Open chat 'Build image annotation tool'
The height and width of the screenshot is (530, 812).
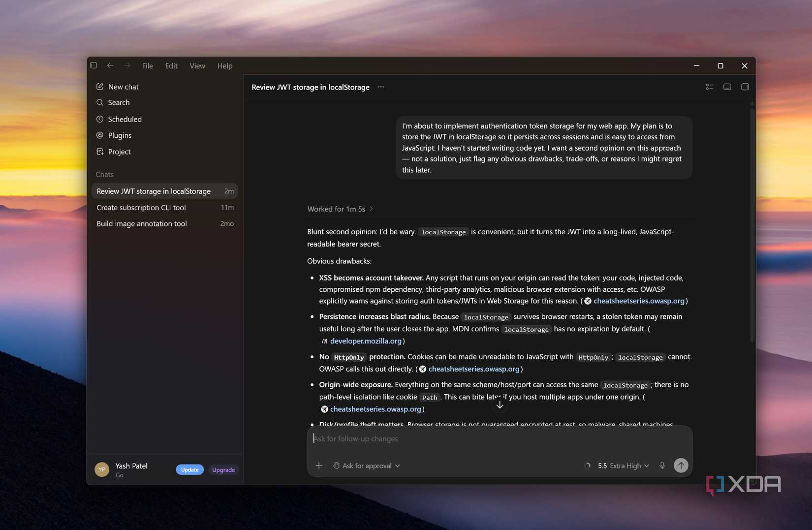(165, 223)
